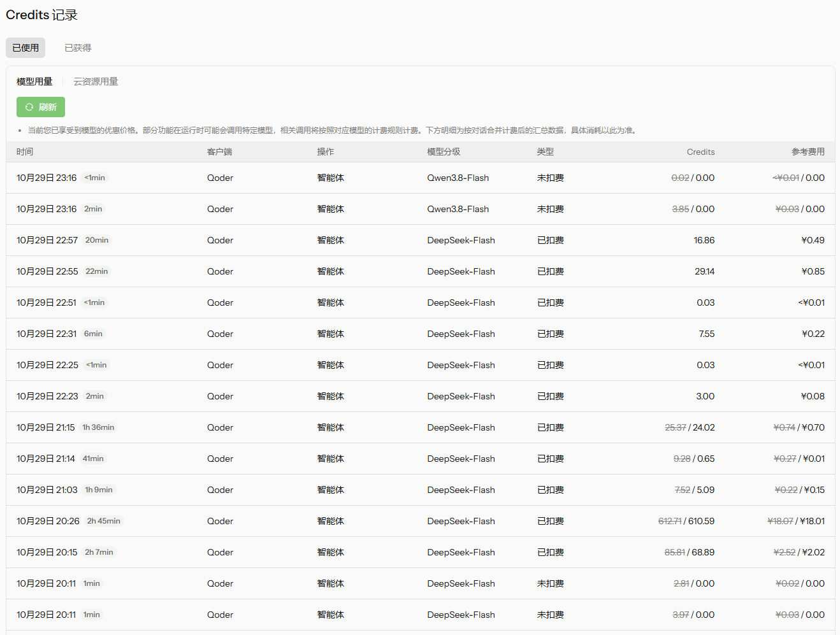840x635 pixels.
Task: Open the 云资源用量 sub-tab
Action: pos(96,82)
